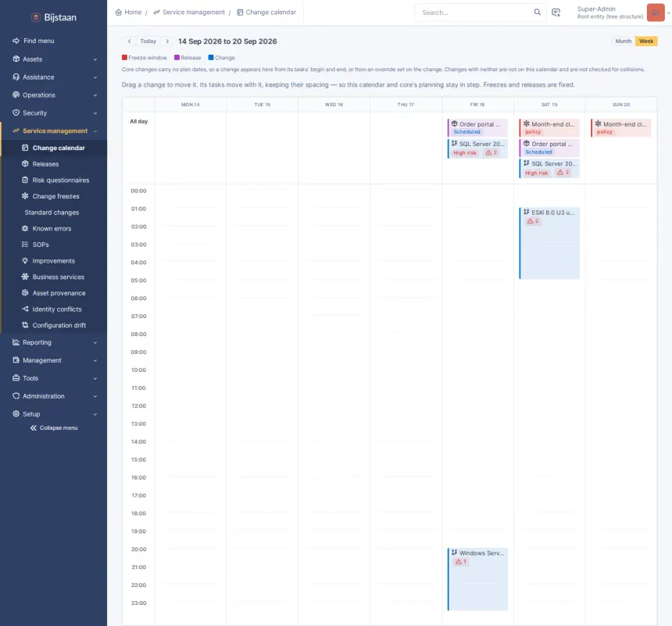The image size is (672, 626).
Task: Click the Identity conflicts icon
Action: pos(25,309)
